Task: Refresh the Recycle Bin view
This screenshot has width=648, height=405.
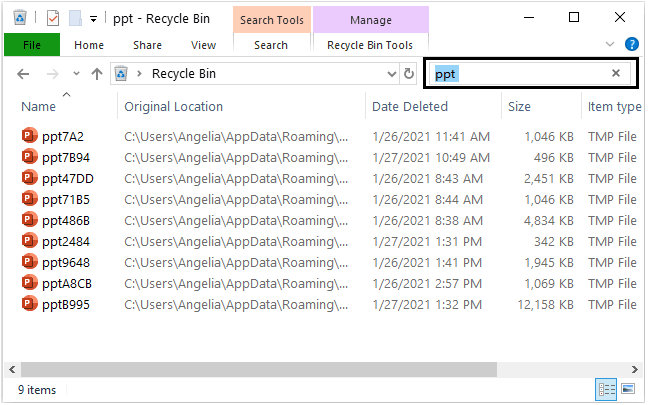Action: point(409,74)
